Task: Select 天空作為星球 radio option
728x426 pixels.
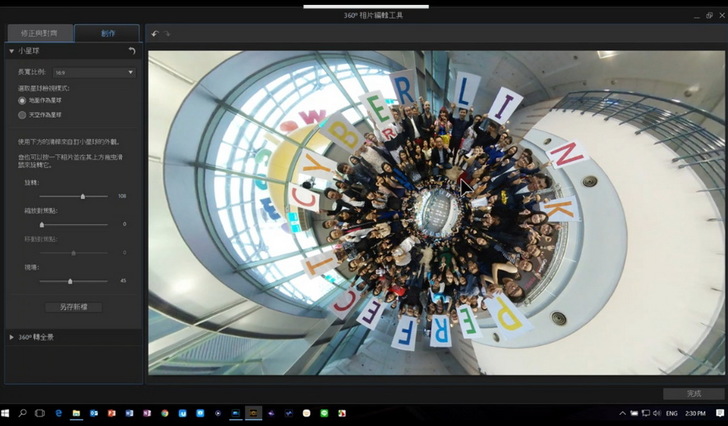Action: [x=22, y=115]
